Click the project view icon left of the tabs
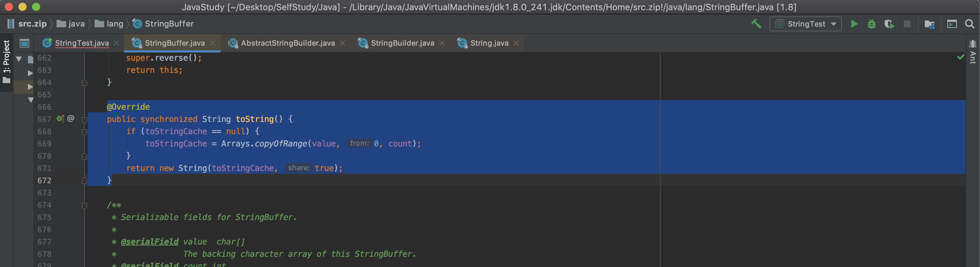The image size is (980, 267). [25, 43]
